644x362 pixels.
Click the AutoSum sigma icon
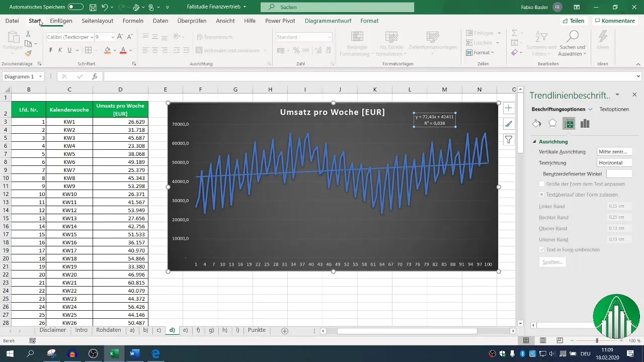514,33
